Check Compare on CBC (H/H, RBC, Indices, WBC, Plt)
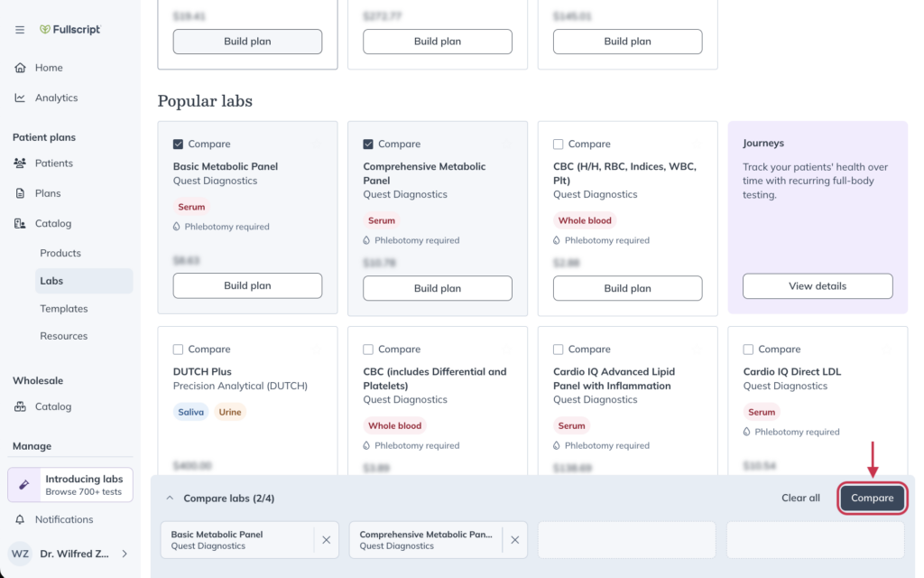This screenshot has height=578, width=924. [559, 144]
